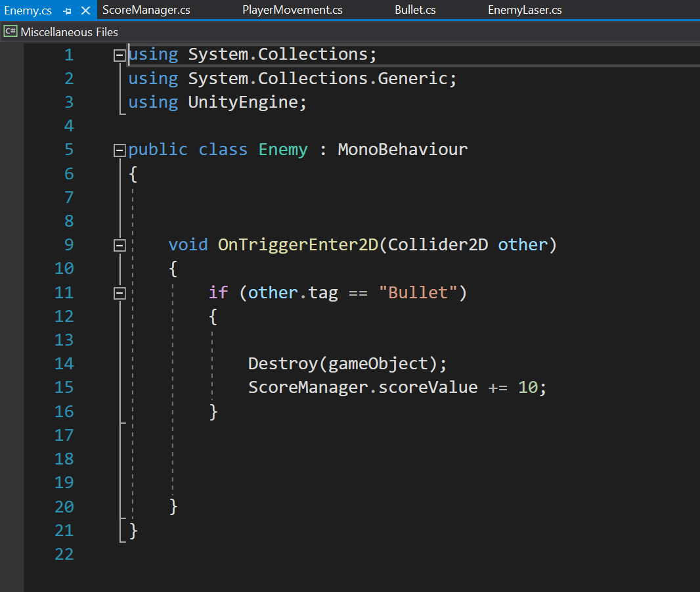Click line number 5 in gutter
The width and height of the screenshot is (700, 592).
pyautogui.click(x=69, y=150)
